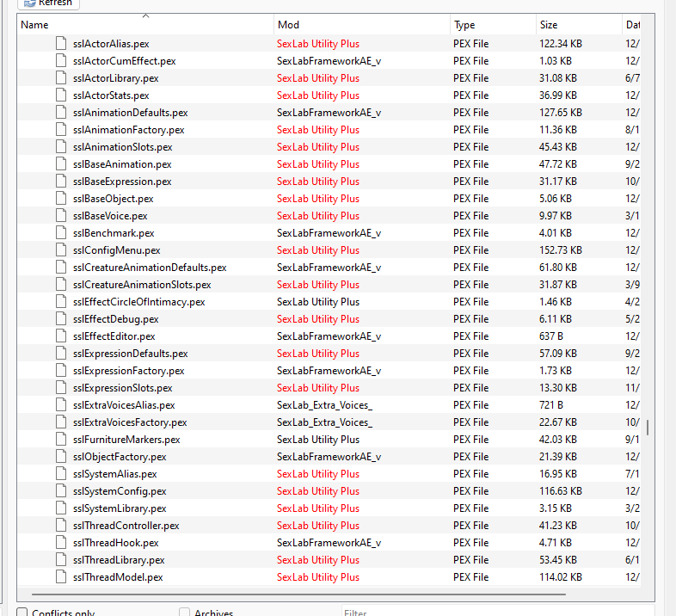Screen dimensions: 676x616
Task: Click the file icon beside sslExpressionDefaults.pex
Action: coord(61,354)
